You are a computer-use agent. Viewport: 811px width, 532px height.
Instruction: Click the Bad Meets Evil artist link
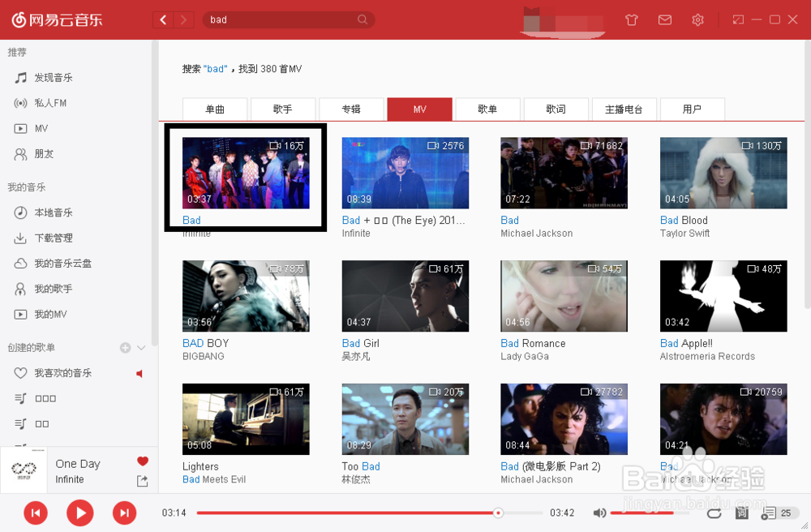pos(214,479)
